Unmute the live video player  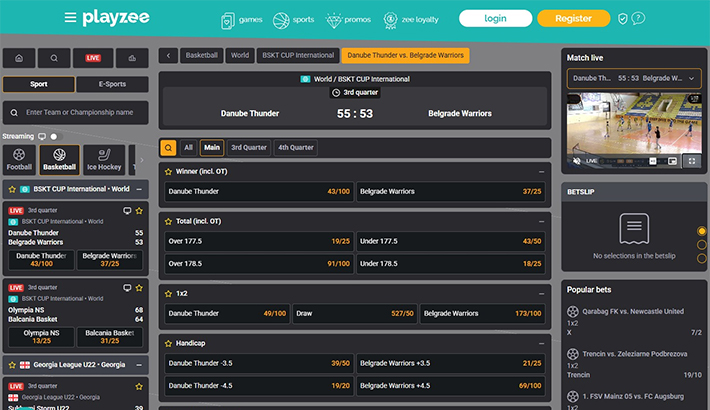576,161
